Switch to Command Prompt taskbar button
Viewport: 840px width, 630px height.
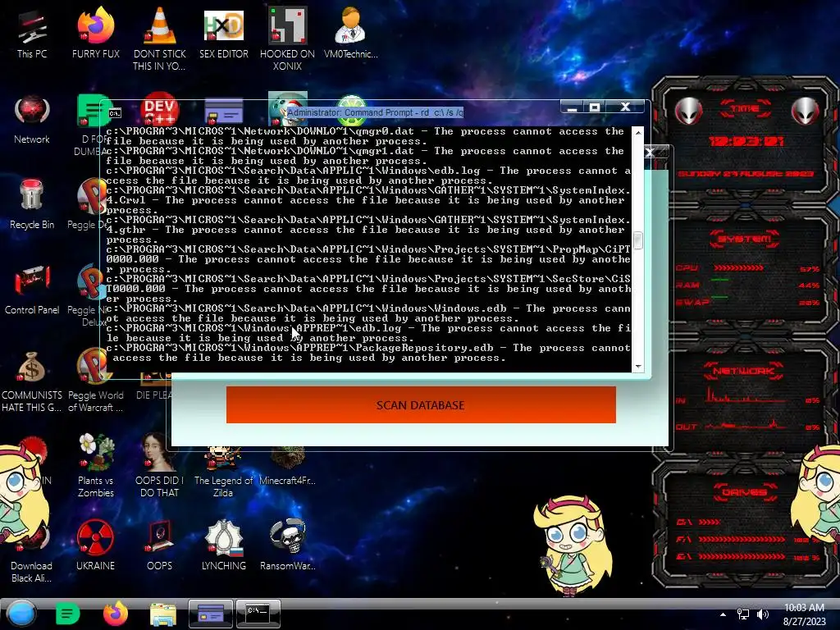click(258, 614)
